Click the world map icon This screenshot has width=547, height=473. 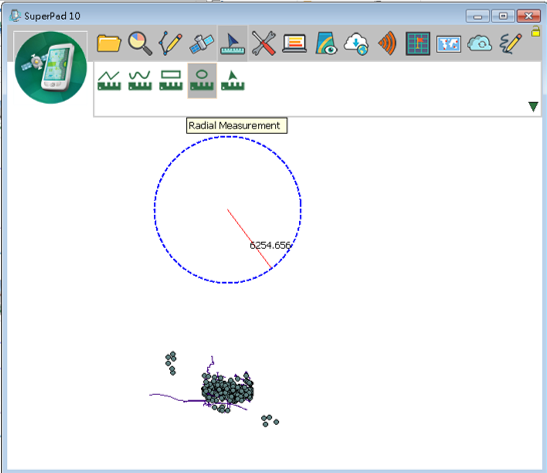coord(449,45)
